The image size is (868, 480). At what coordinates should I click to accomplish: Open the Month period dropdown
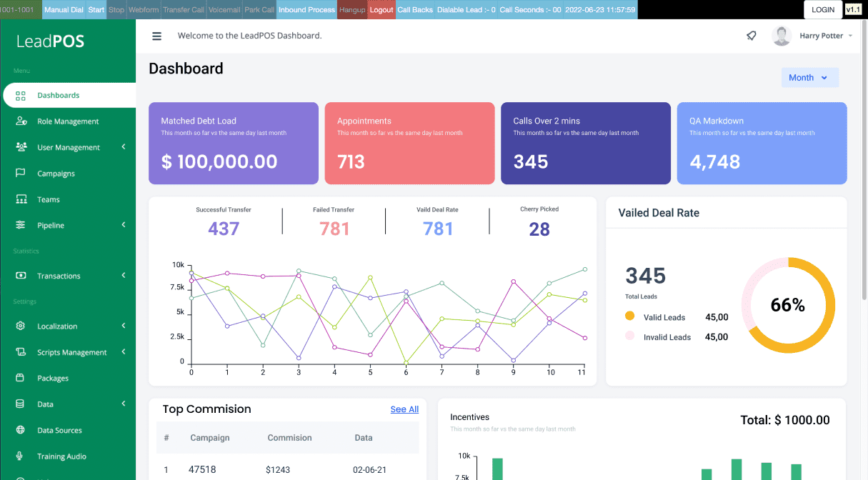810,78
